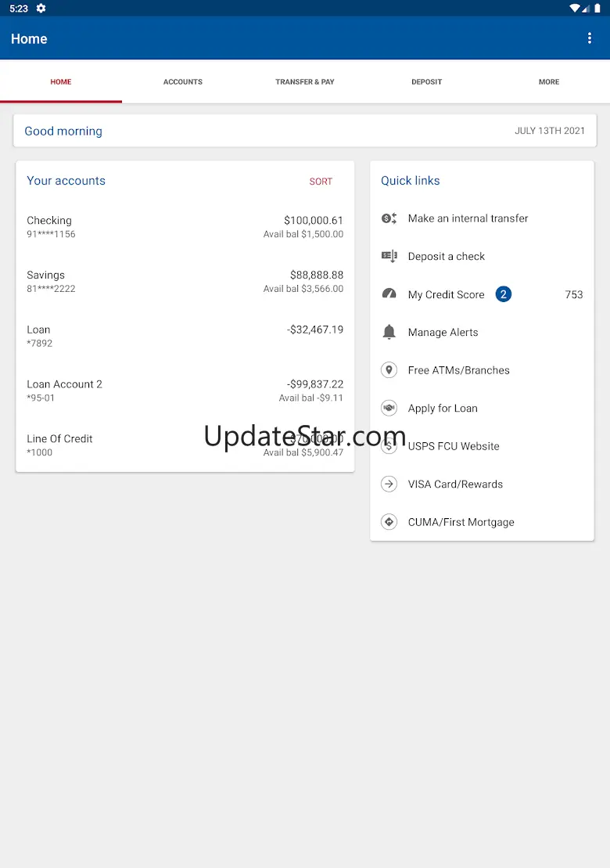Click the ATM location pin icon
The height and width of the screenshot is (868, 610).
tap(389, 369)
